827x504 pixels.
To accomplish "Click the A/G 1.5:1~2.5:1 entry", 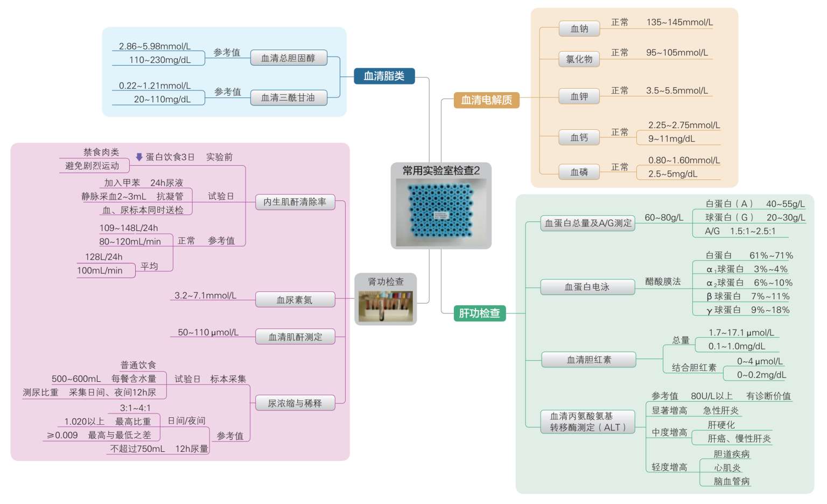I will coord(740,231).
